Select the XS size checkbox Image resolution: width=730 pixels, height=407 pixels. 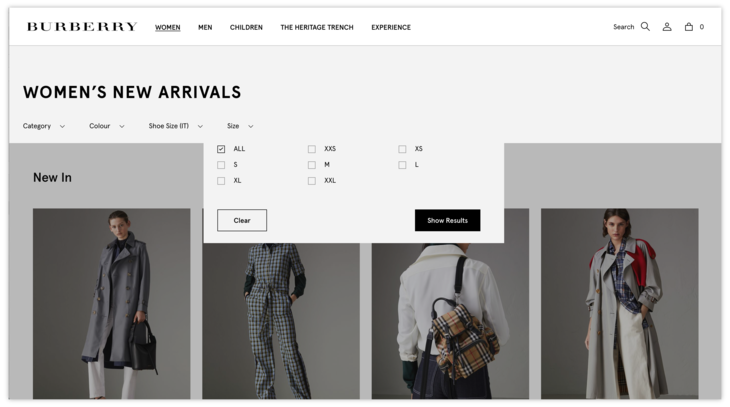(x=402, y=149)
